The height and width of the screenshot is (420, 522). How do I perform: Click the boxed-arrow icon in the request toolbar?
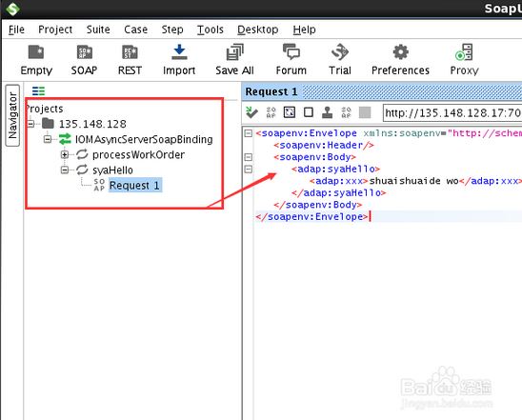point(290,112)
